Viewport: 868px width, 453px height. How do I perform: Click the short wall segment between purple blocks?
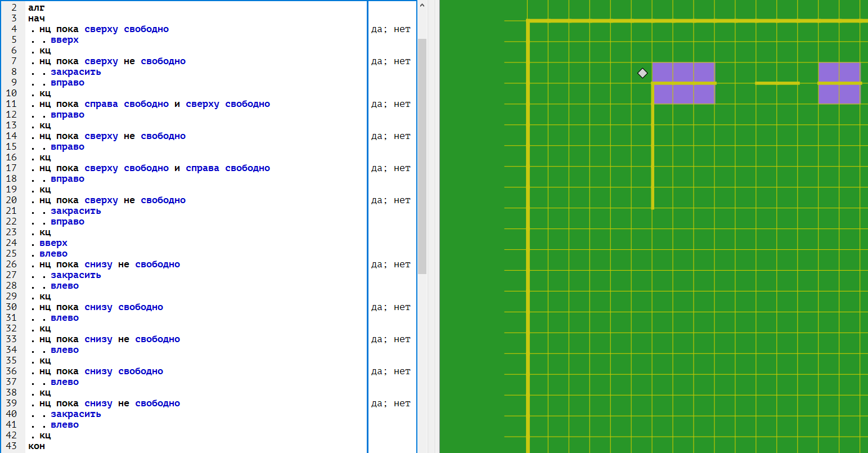(x=777, y=83)
